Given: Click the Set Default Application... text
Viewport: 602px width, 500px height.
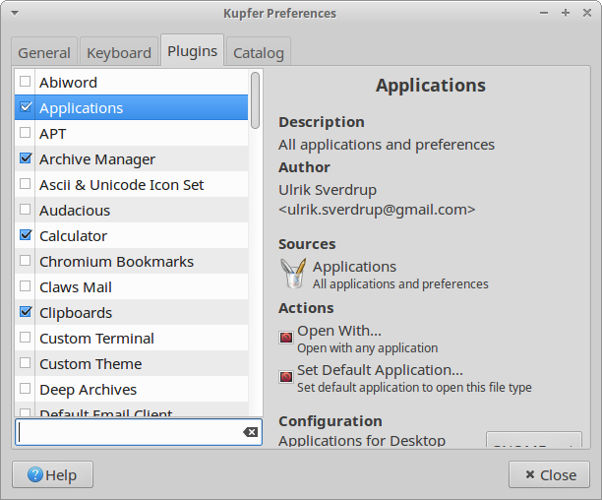Looking at the screenshot, I should (x=380, y=370).
